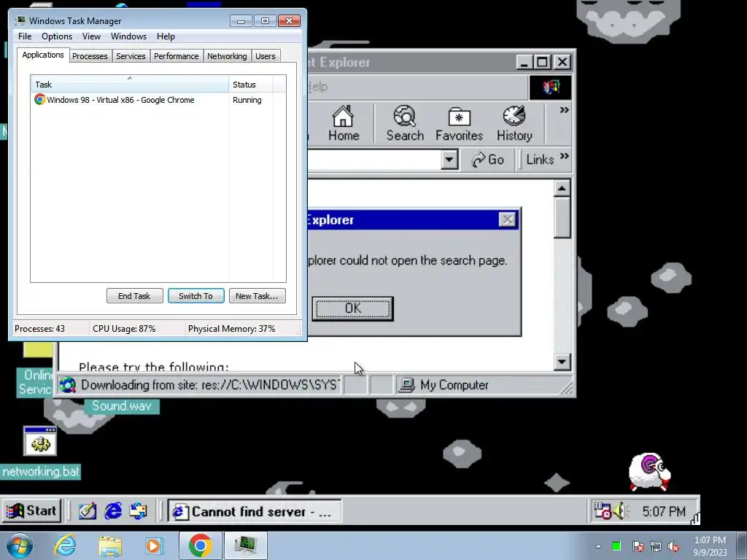Screen dimensions: 747x560
Task: Open History in the Internet Explorer toolbar
Action: click(x=514, y=123)
